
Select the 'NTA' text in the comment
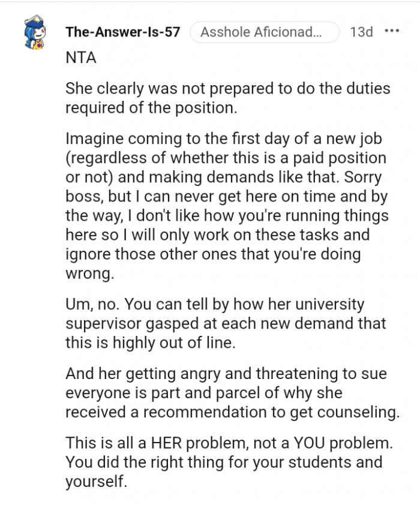(81, 58)
